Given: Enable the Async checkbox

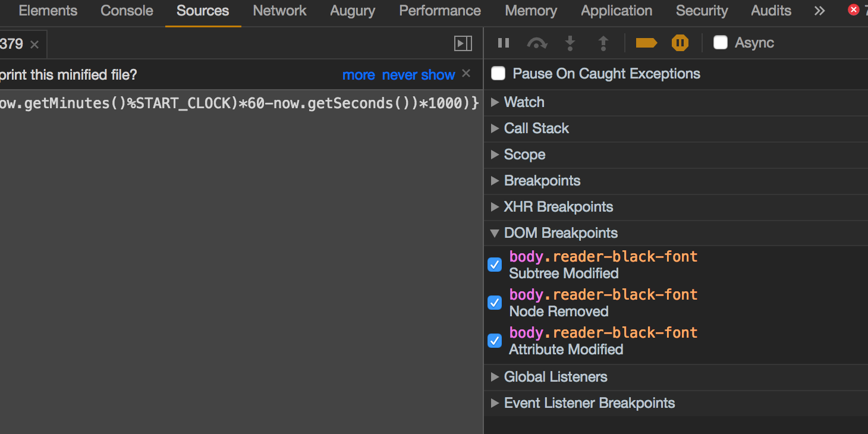Looking at the screenshot, I should tap(721, 42).
